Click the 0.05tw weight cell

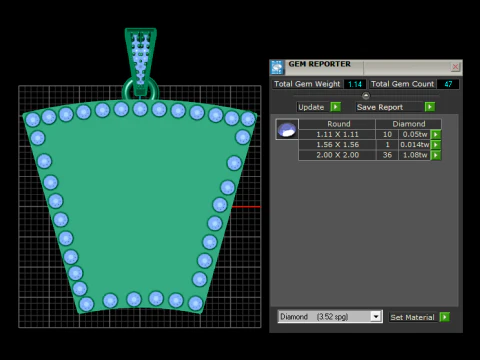point(414,134)
